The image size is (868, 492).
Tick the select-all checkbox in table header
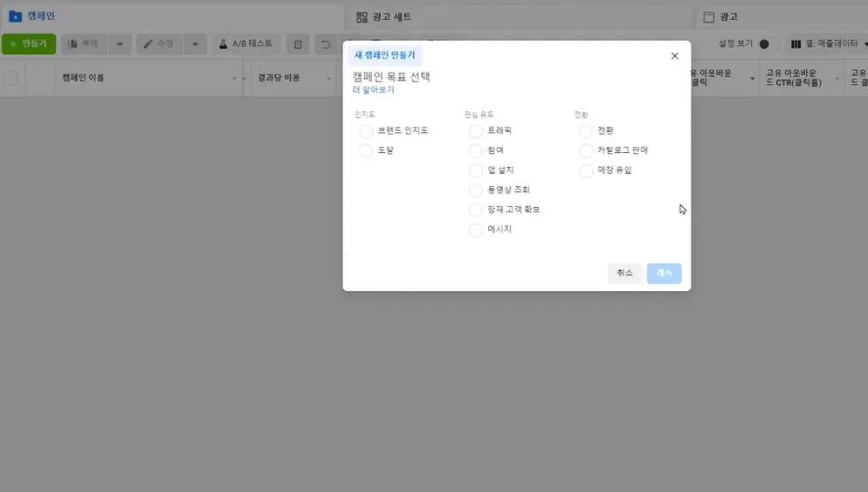[11, 78]
